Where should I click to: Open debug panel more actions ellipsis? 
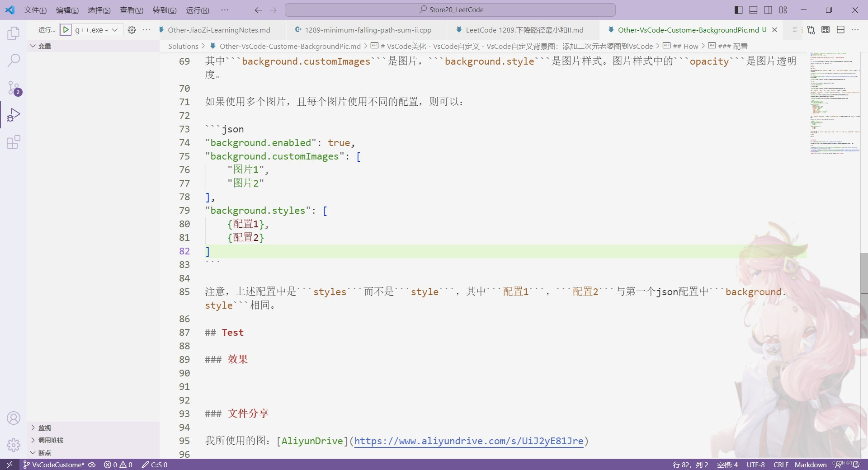[146, 30]
